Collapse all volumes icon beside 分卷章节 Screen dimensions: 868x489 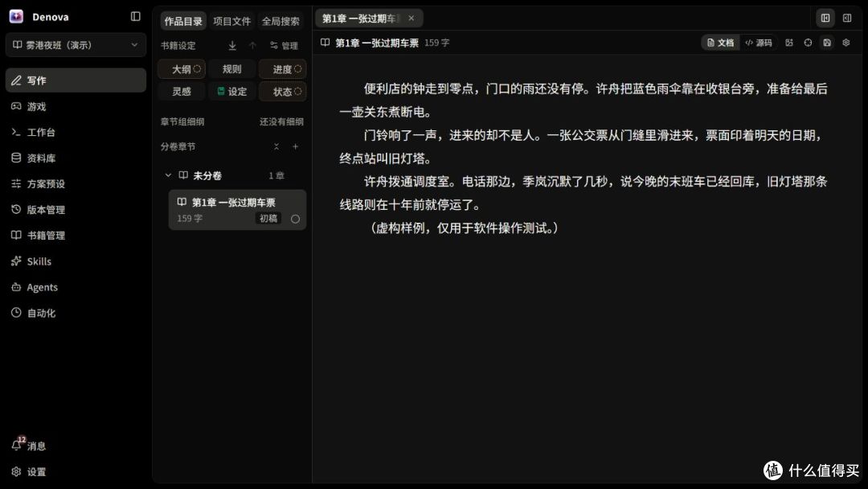tap(276, 146)
